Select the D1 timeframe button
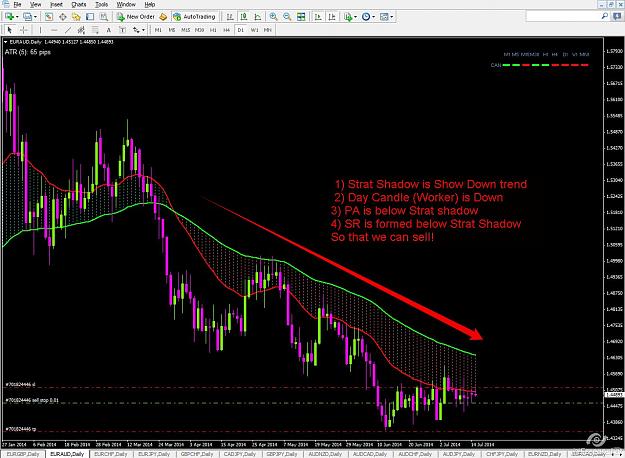Image resolution: width=625 pixels, height=458 pixels. (x=240, y=30)
